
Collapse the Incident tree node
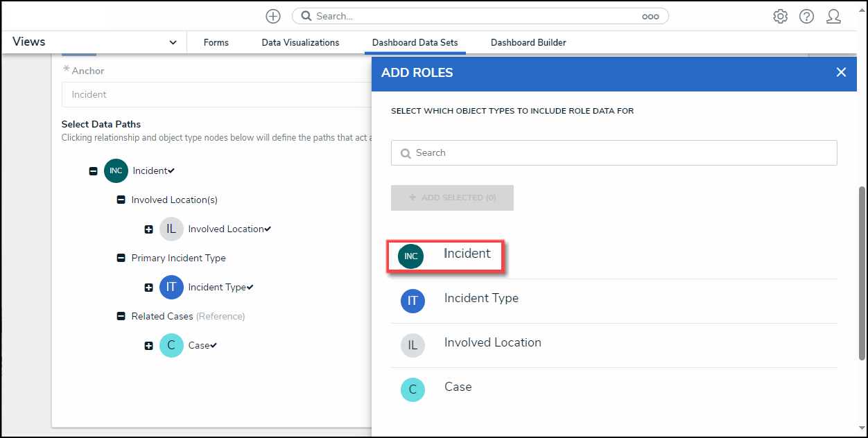(x=93, y=171)
